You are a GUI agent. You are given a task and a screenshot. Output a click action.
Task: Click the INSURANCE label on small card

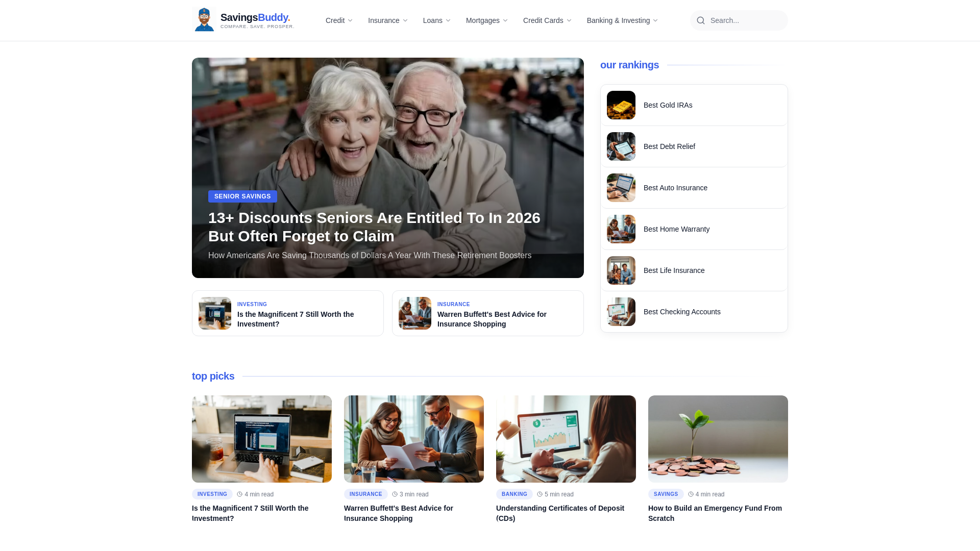point(454,304)
